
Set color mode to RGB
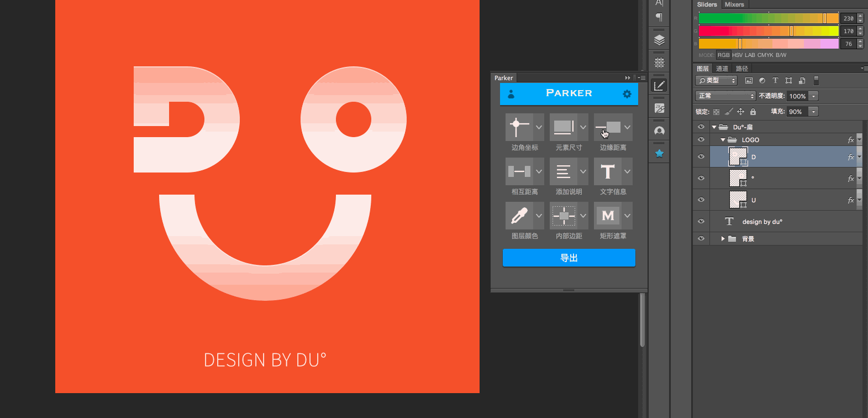[723, 55]
